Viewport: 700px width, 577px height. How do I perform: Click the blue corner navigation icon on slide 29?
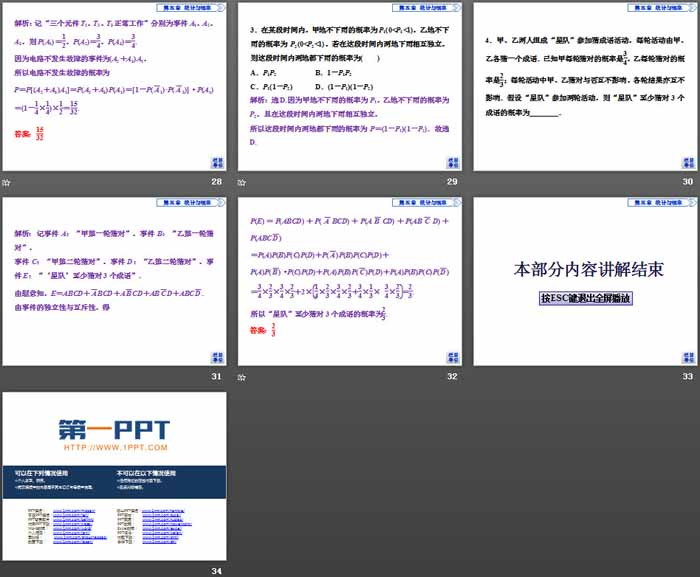pyautogui.click(x=453, y=163)
